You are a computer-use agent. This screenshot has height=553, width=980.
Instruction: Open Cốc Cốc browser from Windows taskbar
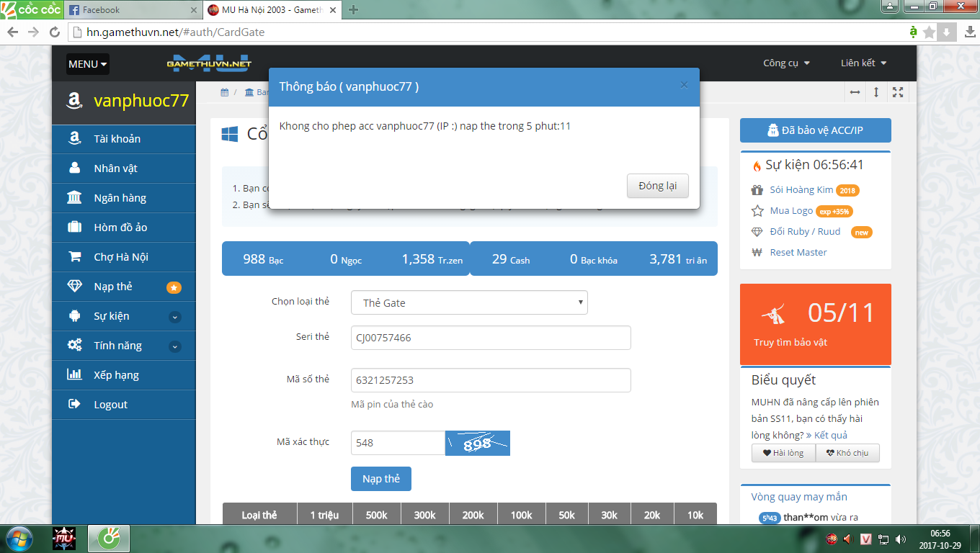point(109,538)
